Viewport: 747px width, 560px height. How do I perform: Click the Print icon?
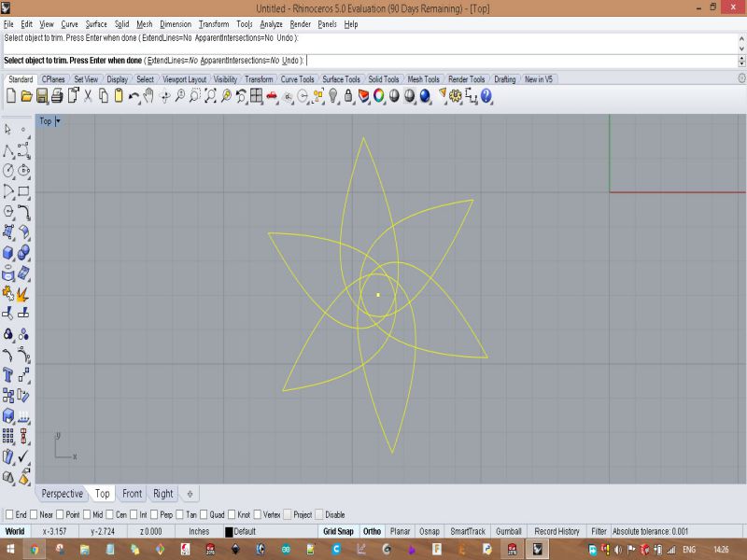click(57, 95)
